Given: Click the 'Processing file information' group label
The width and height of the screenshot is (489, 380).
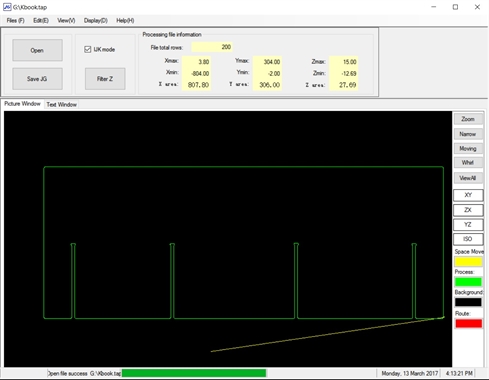Looking at the screenshot, I should point(172,34).
